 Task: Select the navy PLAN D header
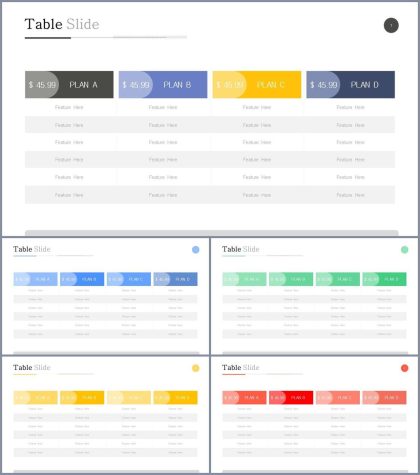coord(351,85)
